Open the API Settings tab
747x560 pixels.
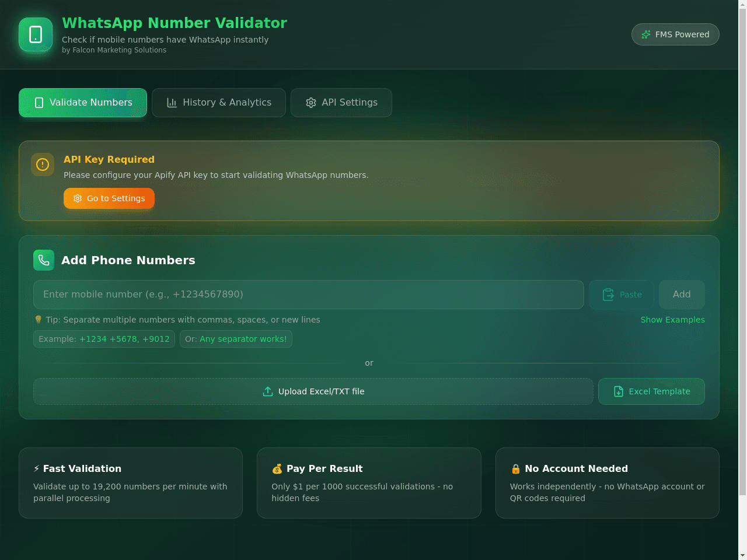coord(341,103)
